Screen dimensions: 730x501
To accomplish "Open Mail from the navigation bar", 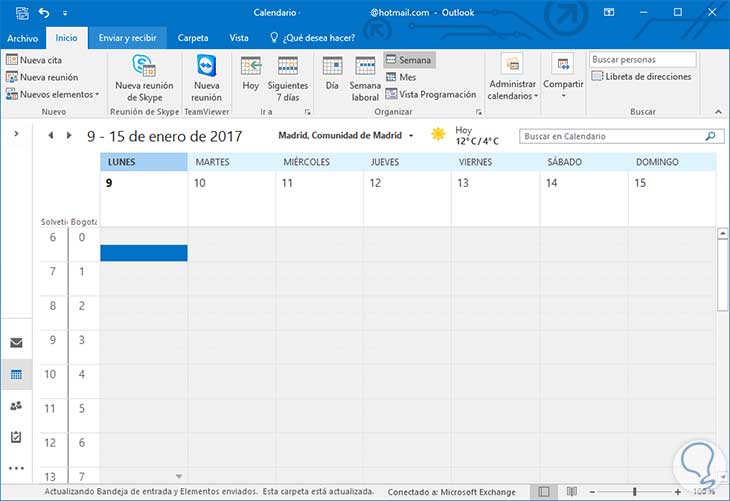I will coord(16,343).
